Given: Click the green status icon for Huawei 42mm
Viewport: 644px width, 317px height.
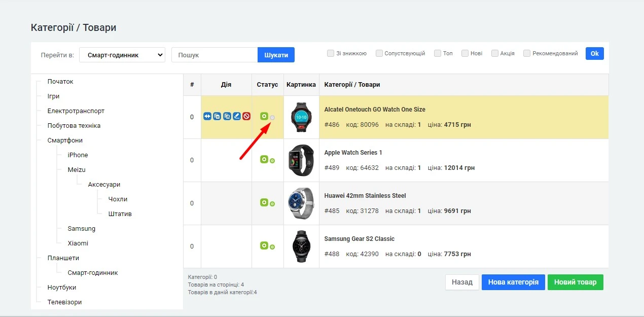Looking at the screenshot, I should tap(264, 202).
